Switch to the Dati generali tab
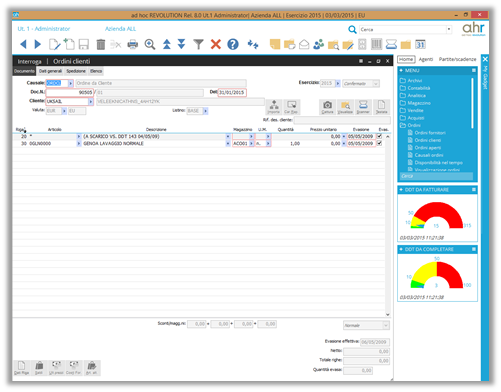The width and height of the screenshot is (501, 392). [x=50, y=71]
